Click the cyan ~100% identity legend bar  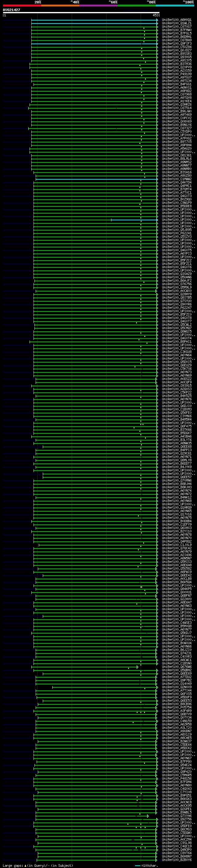click(175, 6)
